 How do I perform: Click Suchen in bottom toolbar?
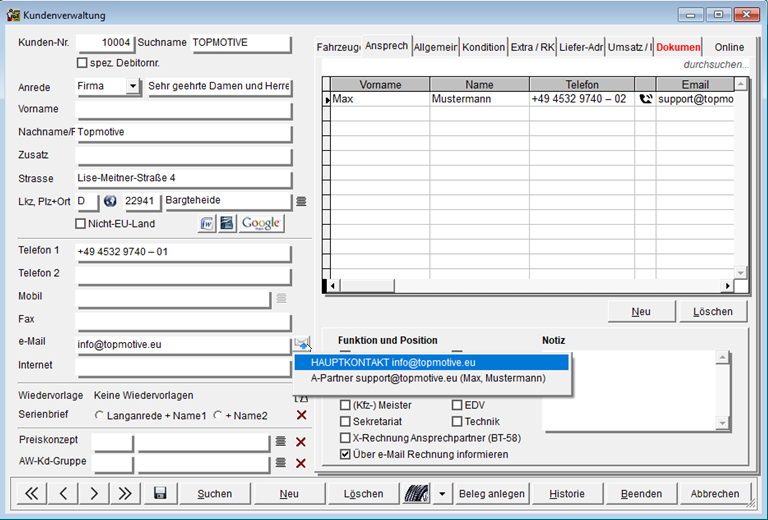click(x=215, y=494)
